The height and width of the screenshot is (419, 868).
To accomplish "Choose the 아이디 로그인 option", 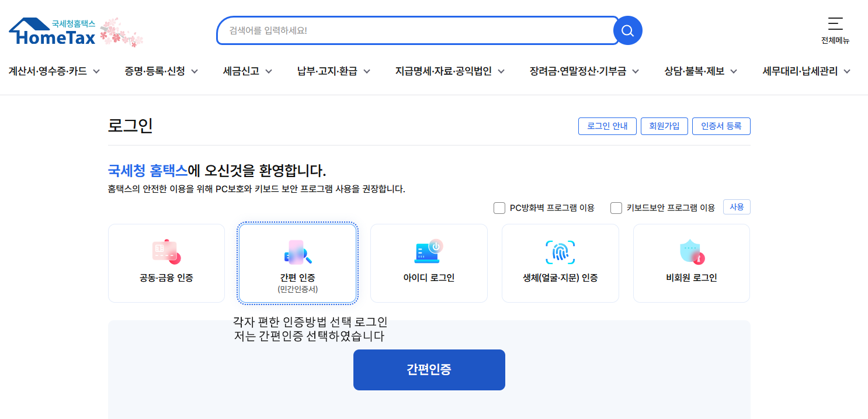I will click(429, 262).
